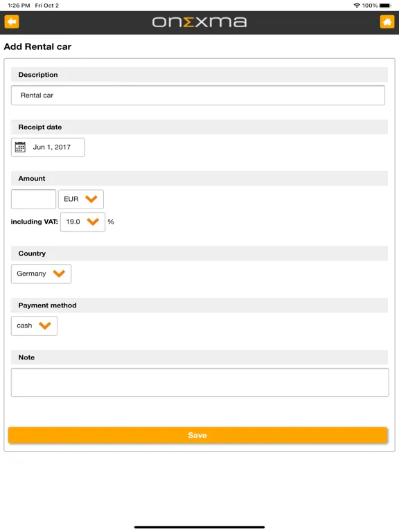This screenshot has width=399, height=532.
Task: Save the rental car entry
Action: [x=197, y=435]
